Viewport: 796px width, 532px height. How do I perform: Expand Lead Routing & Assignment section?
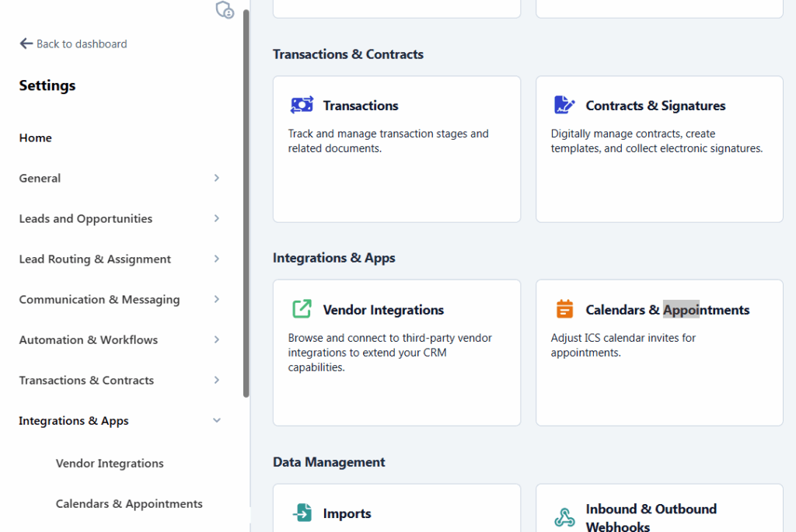pos(217,259)
